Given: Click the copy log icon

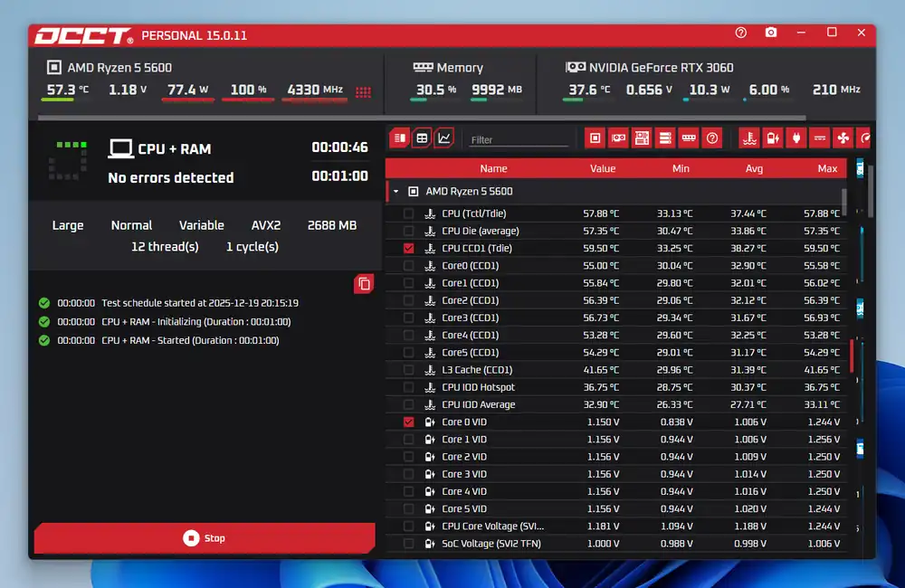Looking at the screenshot, I should pos(364,284).
